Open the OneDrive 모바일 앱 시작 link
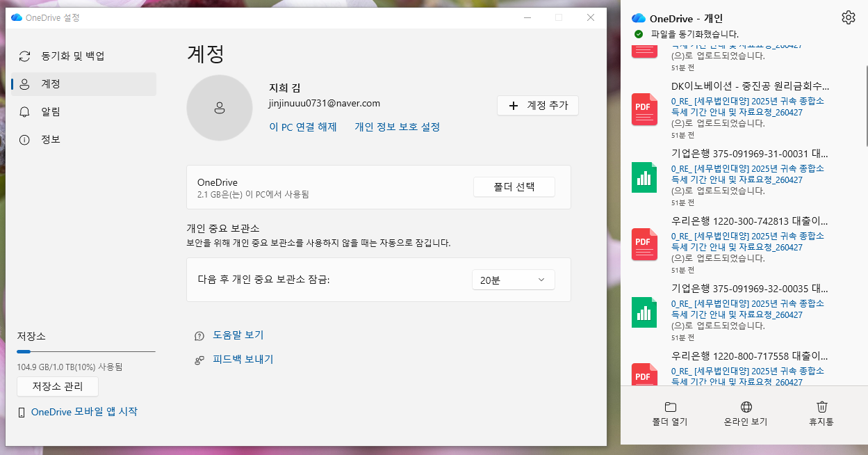The width and height of the screenshot is (868, 455). [x=84, y=412]
